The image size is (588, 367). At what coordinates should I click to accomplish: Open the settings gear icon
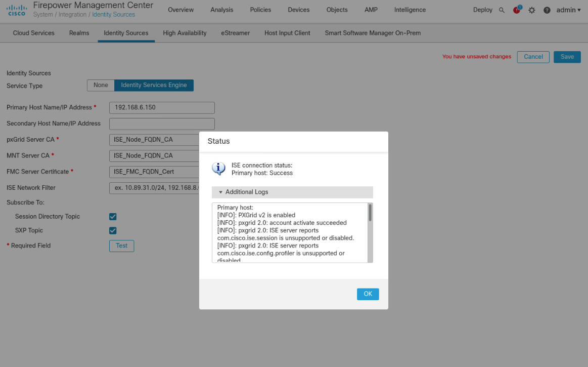click(532, 10)
